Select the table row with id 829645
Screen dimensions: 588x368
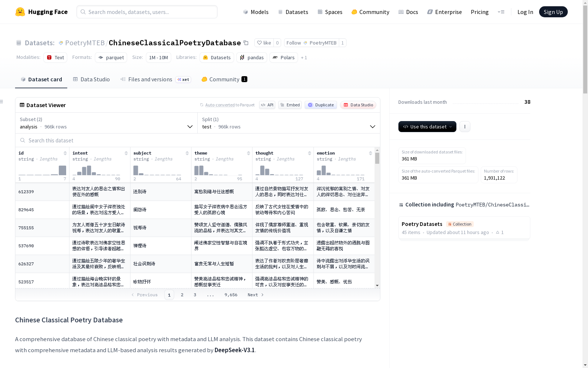(x=195, y=210)
